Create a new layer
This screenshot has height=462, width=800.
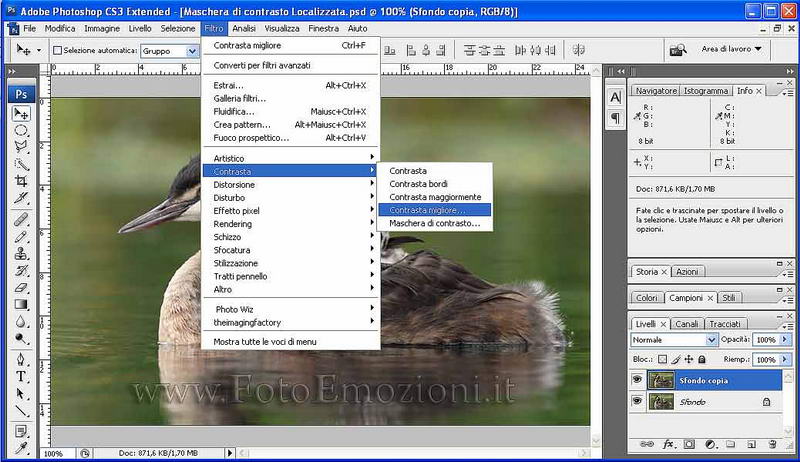click(x=751, y=444)
